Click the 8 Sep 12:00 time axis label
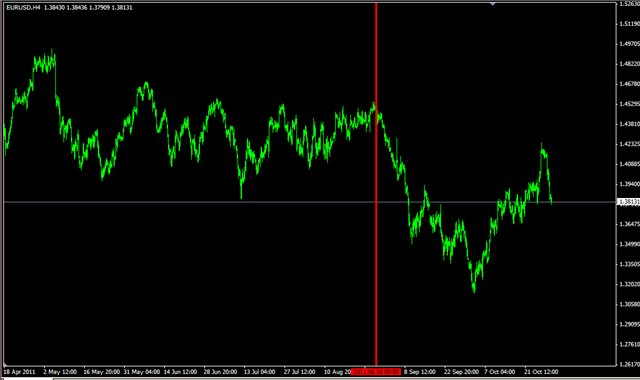640x380 pixels. click(x=420, y=372)
